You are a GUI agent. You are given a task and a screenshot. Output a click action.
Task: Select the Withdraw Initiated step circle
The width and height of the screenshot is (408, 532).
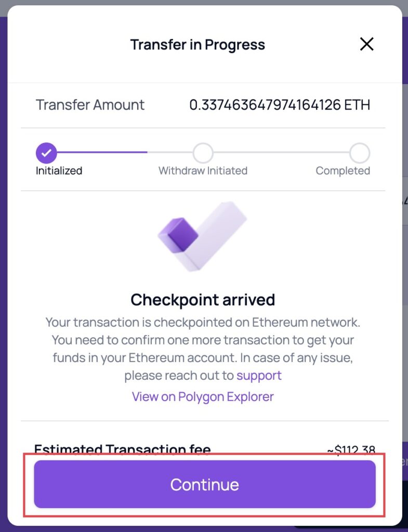pyautogui.click(x=203, y=153)
